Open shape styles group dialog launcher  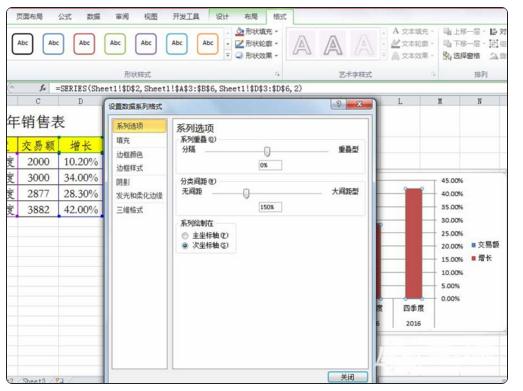pyautogui.click(x=277, y=74)
